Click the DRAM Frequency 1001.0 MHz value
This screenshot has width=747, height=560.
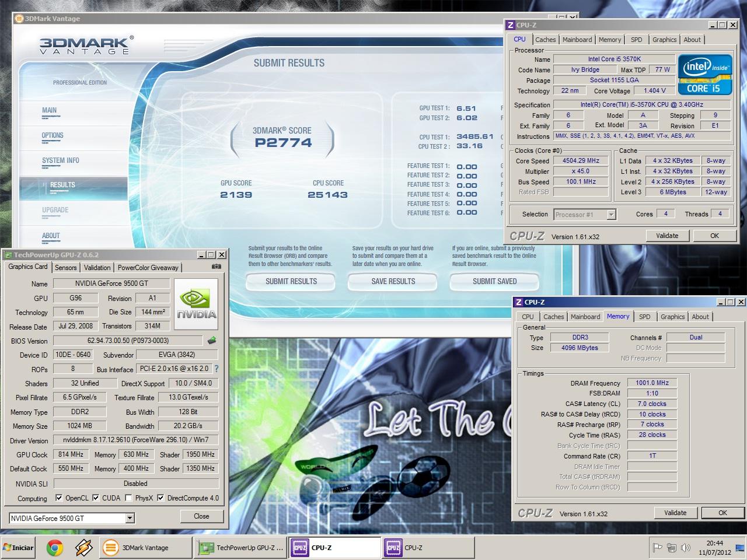tap(652, 383)
